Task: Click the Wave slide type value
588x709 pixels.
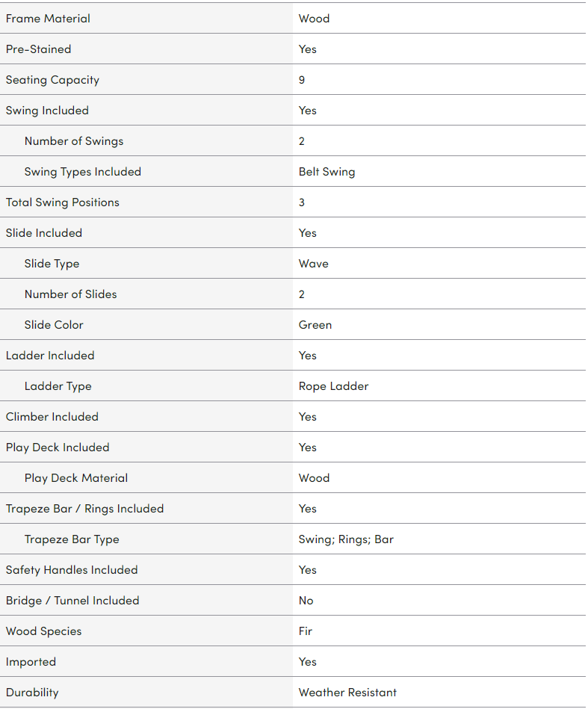Action: [313, 264]
